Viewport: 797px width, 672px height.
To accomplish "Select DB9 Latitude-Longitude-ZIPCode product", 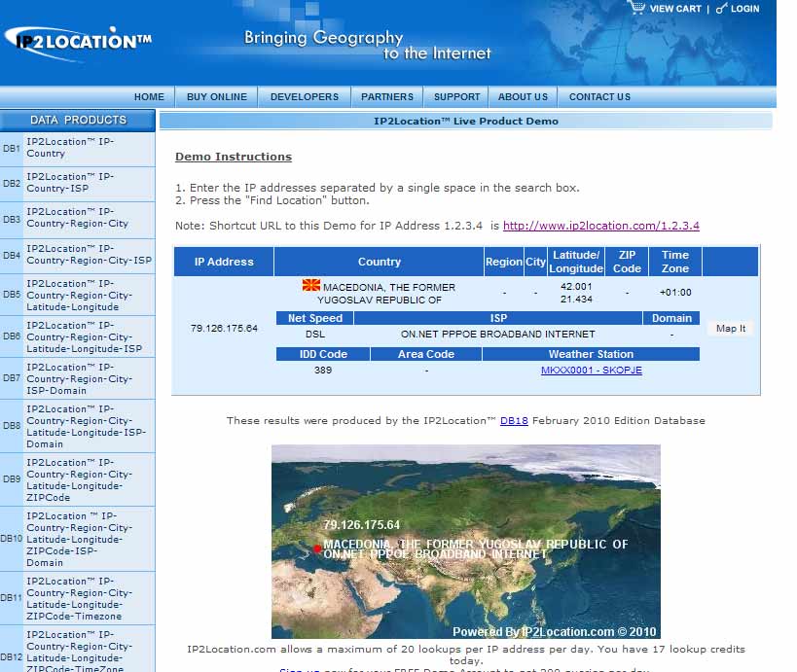I will click(77, 480).
